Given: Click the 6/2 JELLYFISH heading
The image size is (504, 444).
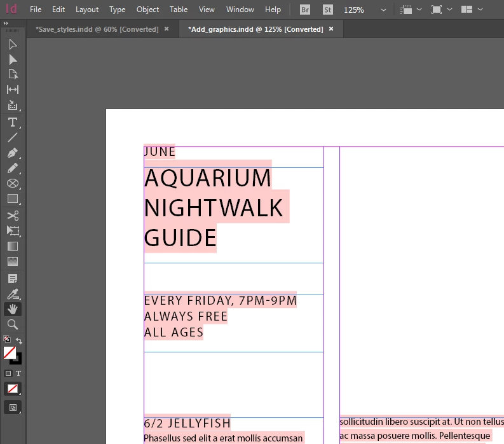Looking at the screenshot, I should pyautogui.click(x=187, y=424).
